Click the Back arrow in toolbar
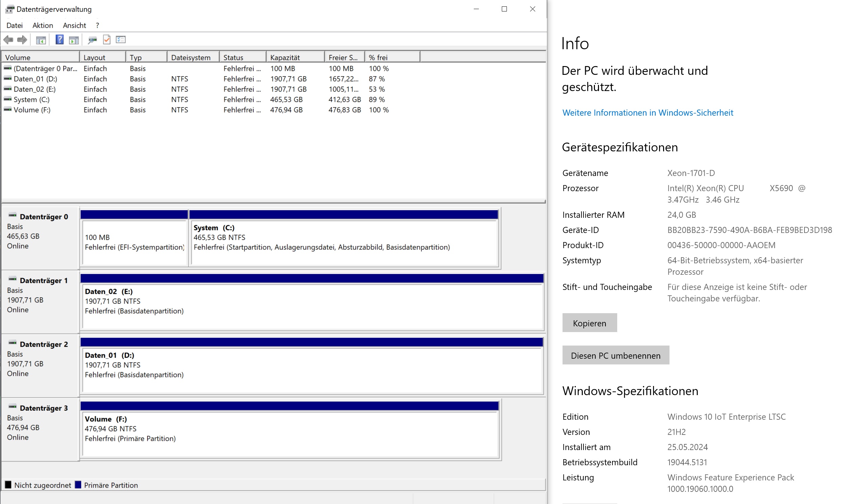 [8, 40]
